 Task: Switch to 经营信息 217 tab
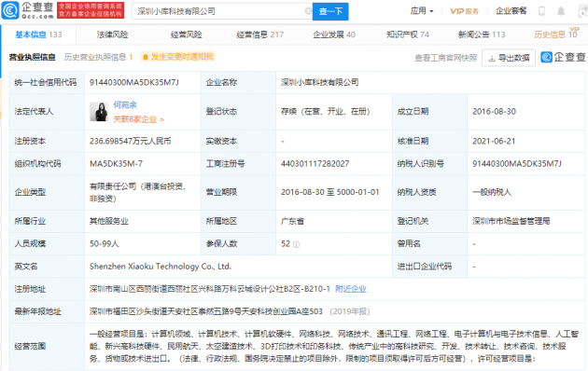pyautogui.click(x=259, y=34)
